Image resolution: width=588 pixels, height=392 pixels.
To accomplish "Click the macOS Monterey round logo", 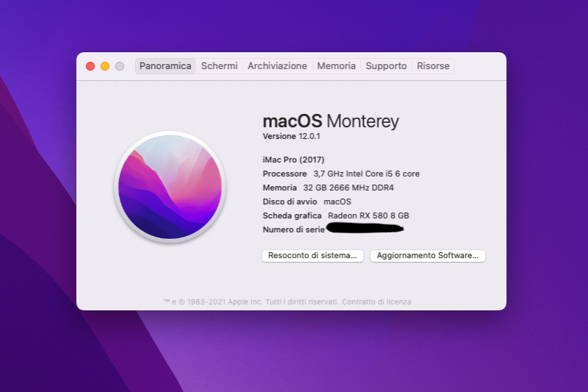I will tap(170, 187).
